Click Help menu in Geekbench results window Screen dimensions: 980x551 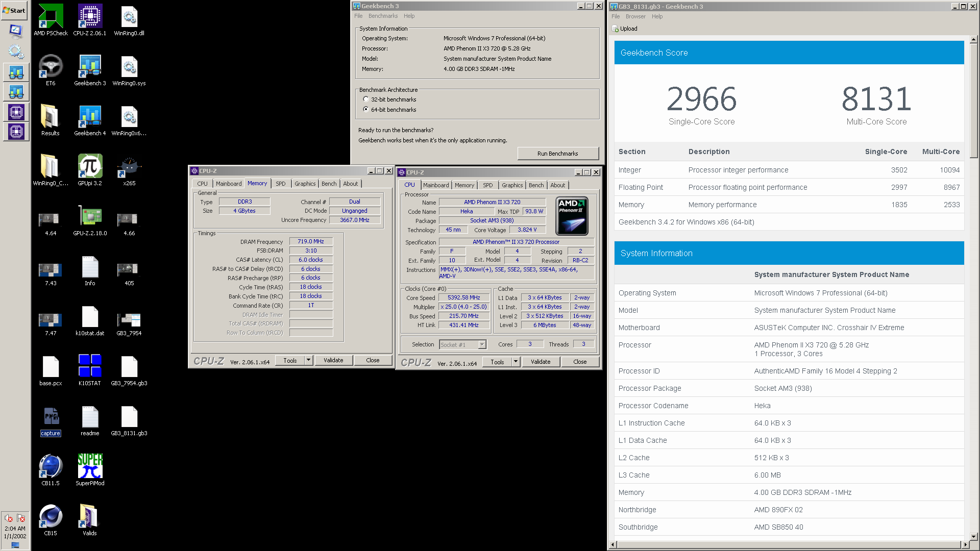coord(657,16)
